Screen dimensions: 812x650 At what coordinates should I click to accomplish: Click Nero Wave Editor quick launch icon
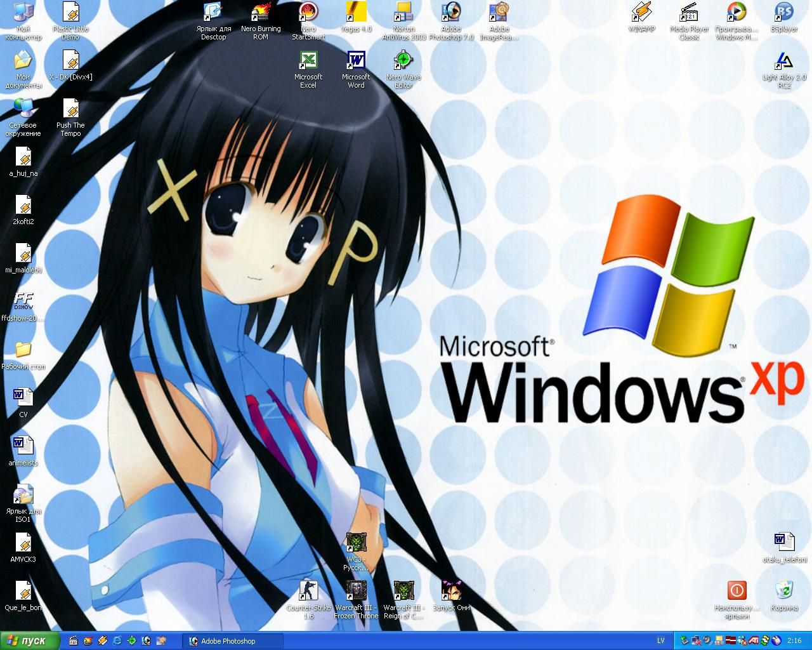tap(132, 641)
